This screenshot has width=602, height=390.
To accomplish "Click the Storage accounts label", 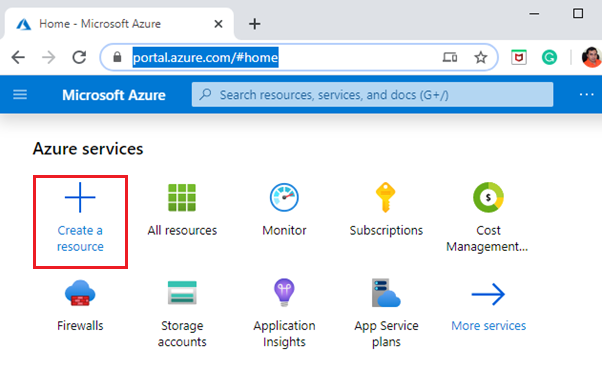I will [182, 334].
